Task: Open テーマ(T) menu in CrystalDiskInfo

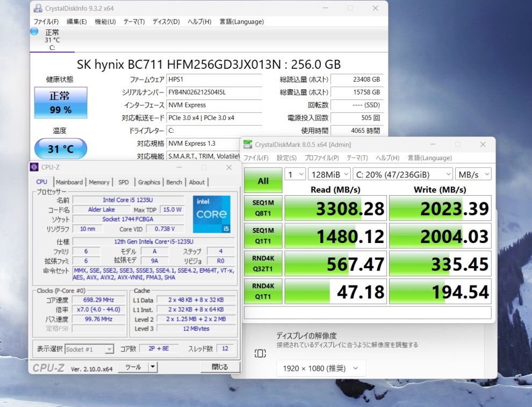Action: pos(134,22)
